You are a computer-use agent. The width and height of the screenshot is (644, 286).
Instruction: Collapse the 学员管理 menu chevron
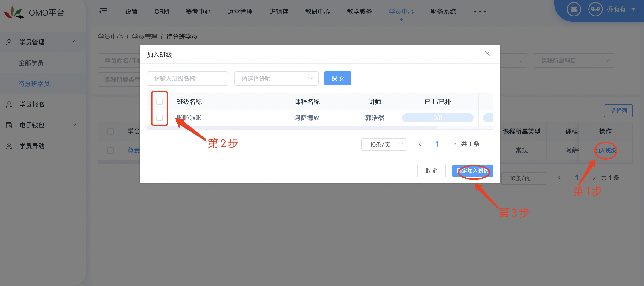(x=74, y=42)
